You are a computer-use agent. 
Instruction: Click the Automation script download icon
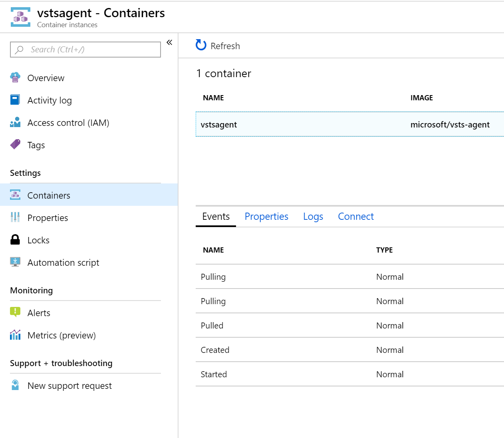15,262
